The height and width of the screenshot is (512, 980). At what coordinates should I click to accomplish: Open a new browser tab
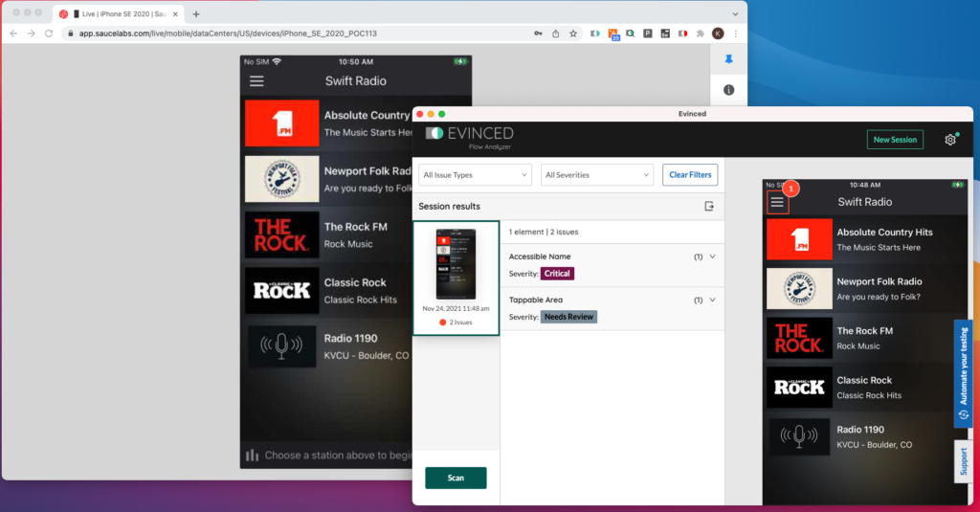pyautogui.click(x=196, y=13)
